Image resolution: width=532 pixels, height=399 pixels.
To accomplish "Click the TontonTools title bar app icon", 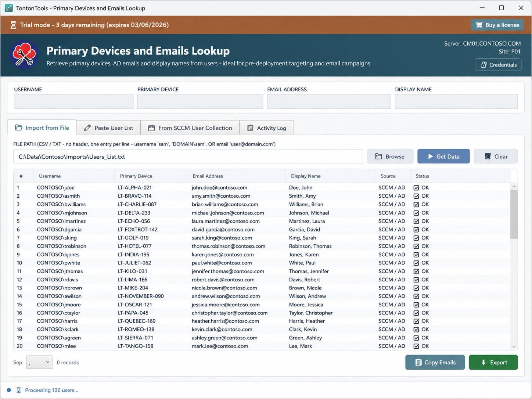I will pos(8,8).
